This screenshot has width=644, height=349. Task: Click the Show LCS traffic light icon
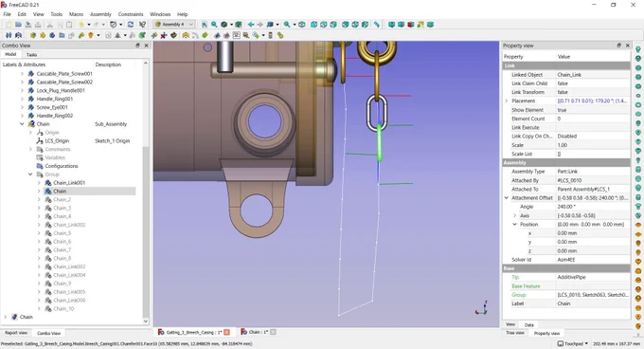tap(270, 35)
